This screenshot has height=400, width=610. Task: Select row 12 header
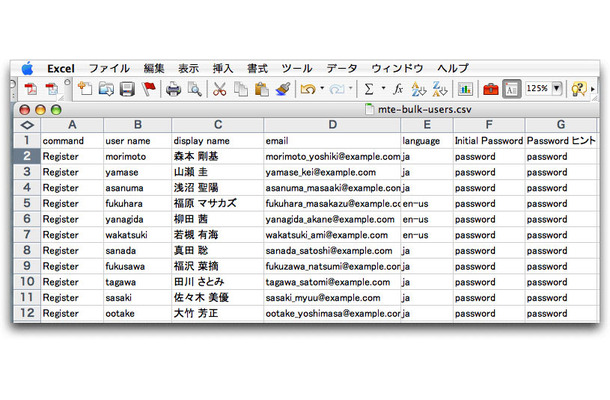(x=27, y=313)
